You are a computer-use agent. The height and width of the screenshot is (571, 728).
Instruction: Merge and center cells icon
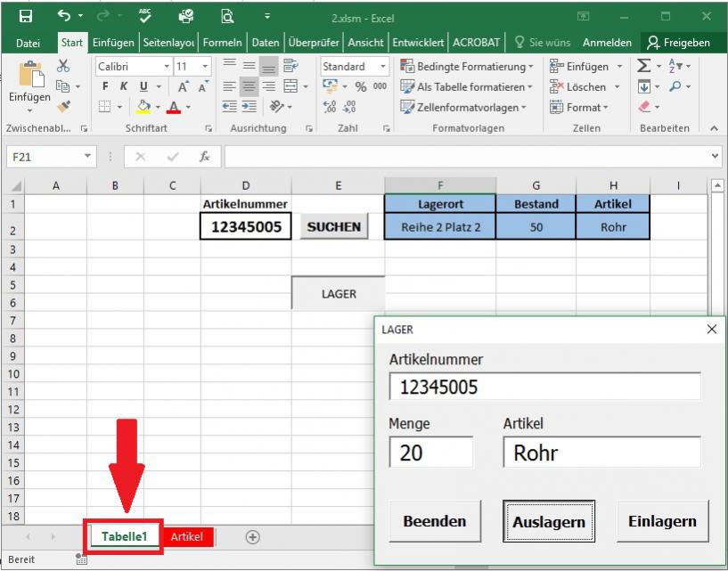click(290, 86)
